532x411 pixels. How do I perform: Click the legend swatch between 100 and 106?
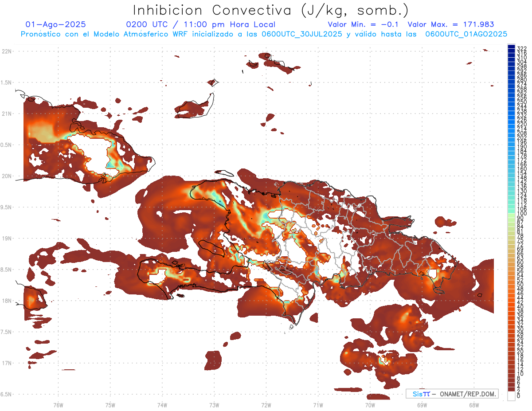511,211
